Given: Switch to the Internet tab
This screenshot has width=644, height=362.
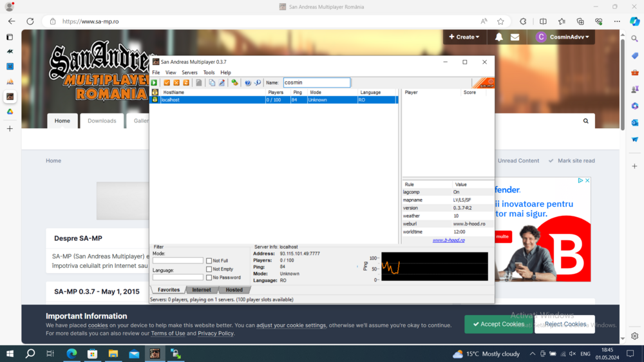Looking at the screenshot, I should tap(201, 290).
